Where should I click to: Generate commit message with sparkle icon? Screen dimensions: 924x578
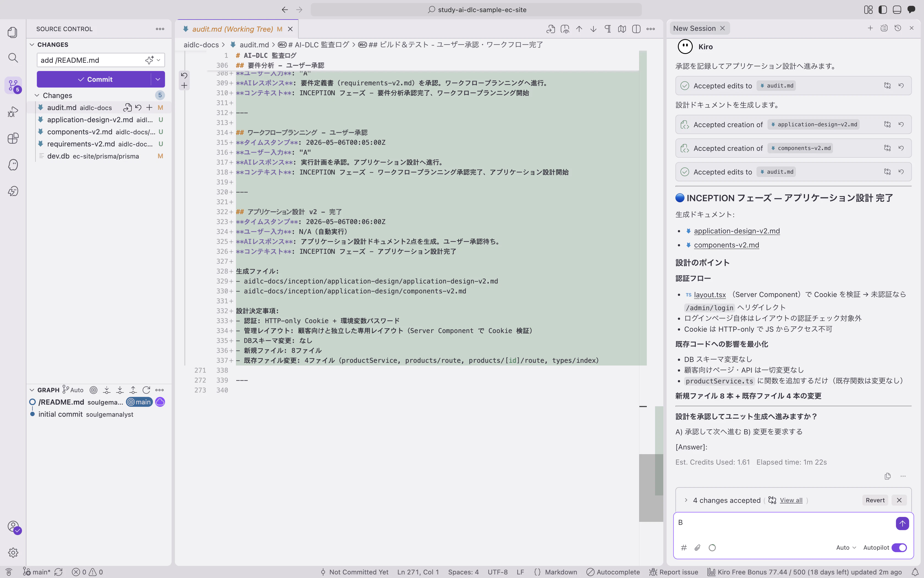click(149, 60)
